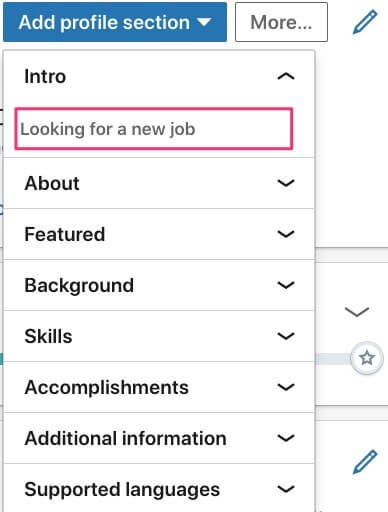Expand the Accomplishments section

[x=159, y=387]
